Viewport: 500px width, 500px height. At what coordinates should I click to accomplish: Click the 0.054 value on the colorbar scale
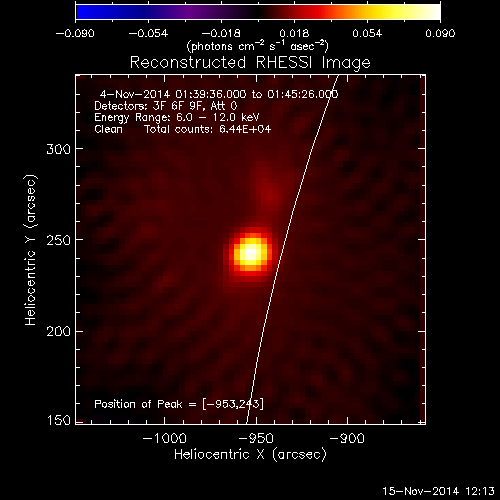point(367,33)
